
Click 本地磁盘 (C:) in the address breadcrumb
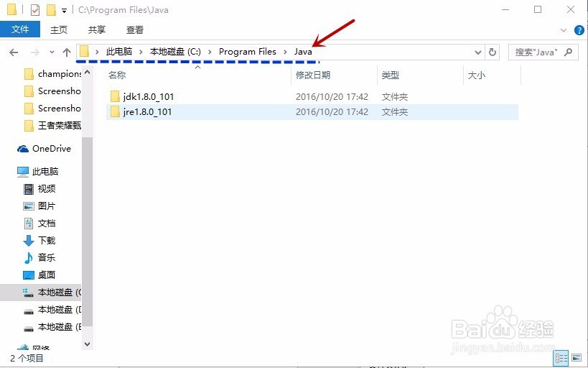click(x=175, y=52)
